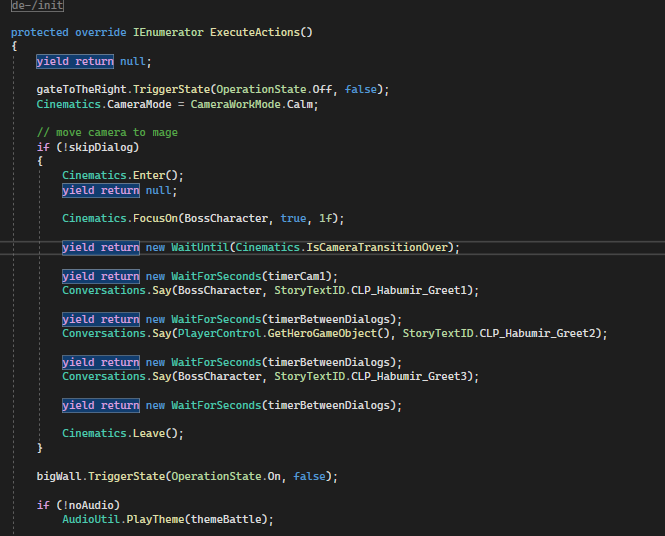Click the CLP_Habumir_Greet3 identifier

(412, 376)
